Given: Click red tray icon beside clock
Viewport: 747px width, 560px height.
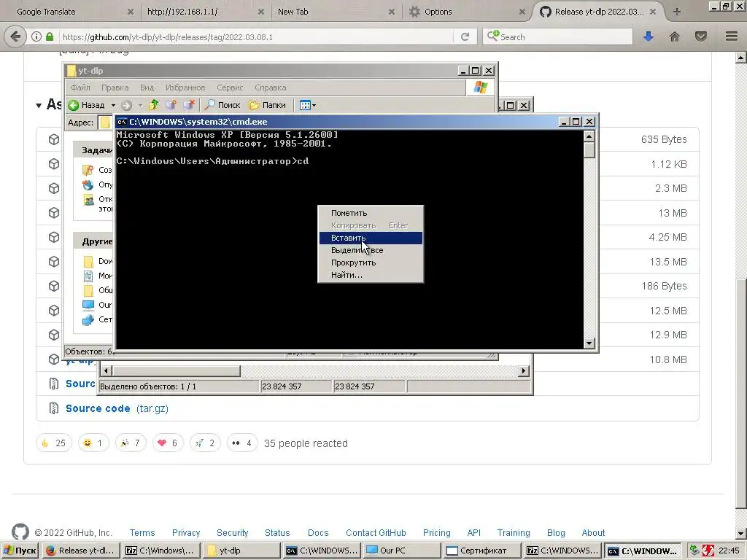Looking at the screenshot, I should [x=708, y=551].
